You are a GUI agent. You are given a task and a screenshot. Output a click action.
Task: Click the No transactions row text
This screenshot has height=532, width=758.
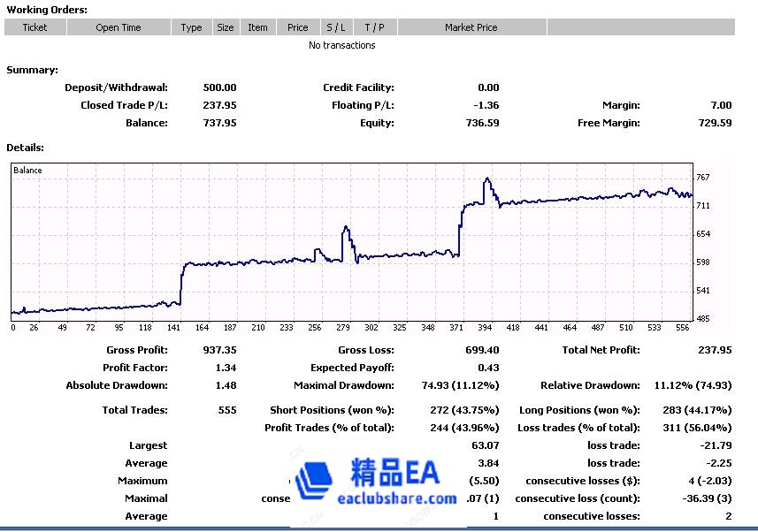[x=341, y=45]
